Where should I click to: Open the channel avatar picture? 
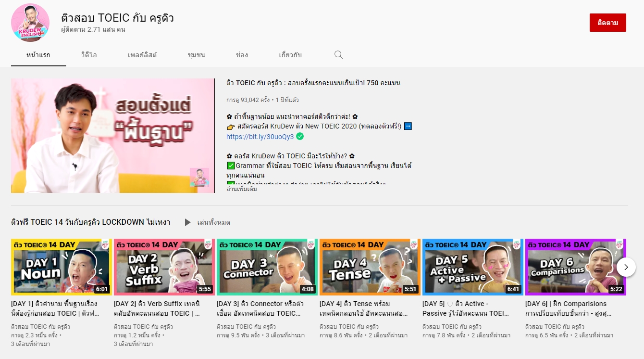tap(30, 23)
